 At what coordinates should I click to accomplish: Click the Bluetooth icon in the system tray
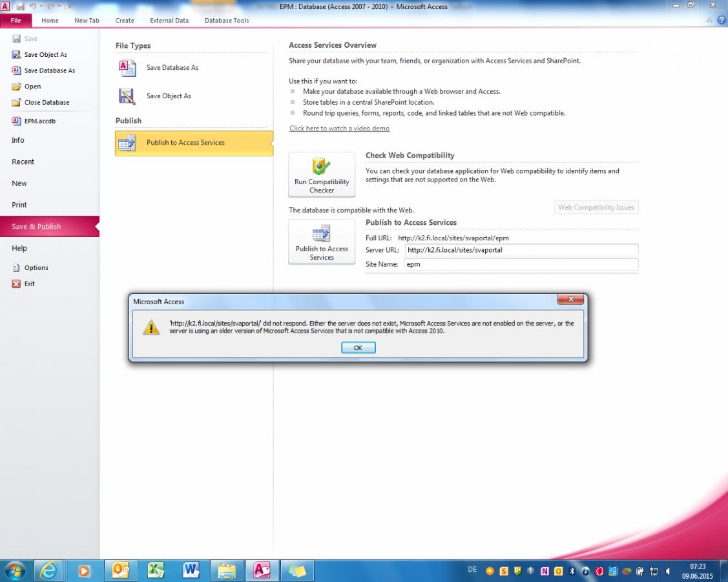click(572, 571)
